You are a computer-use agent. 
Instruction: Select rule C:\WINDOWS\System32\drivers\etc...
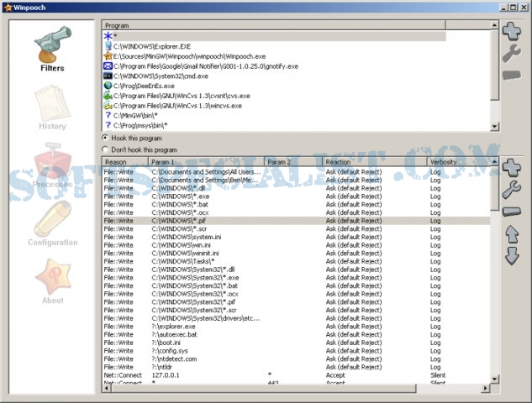pos(296,318)
